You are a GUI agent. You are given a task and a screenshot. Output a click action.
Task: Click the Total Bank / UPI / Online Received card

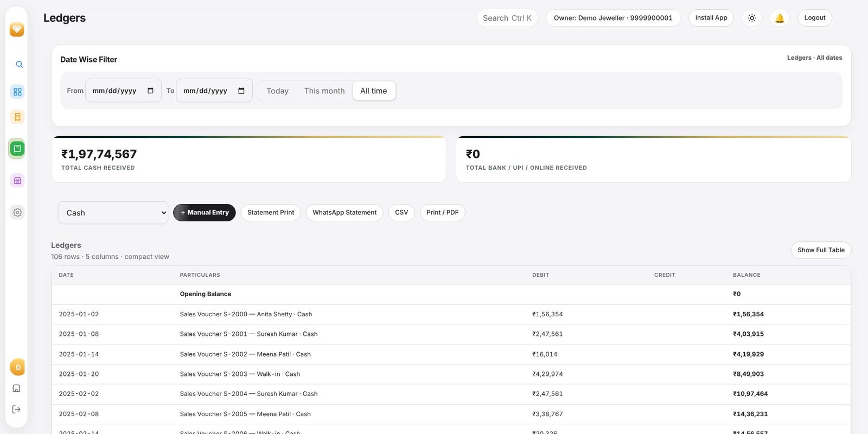[654, 159]
